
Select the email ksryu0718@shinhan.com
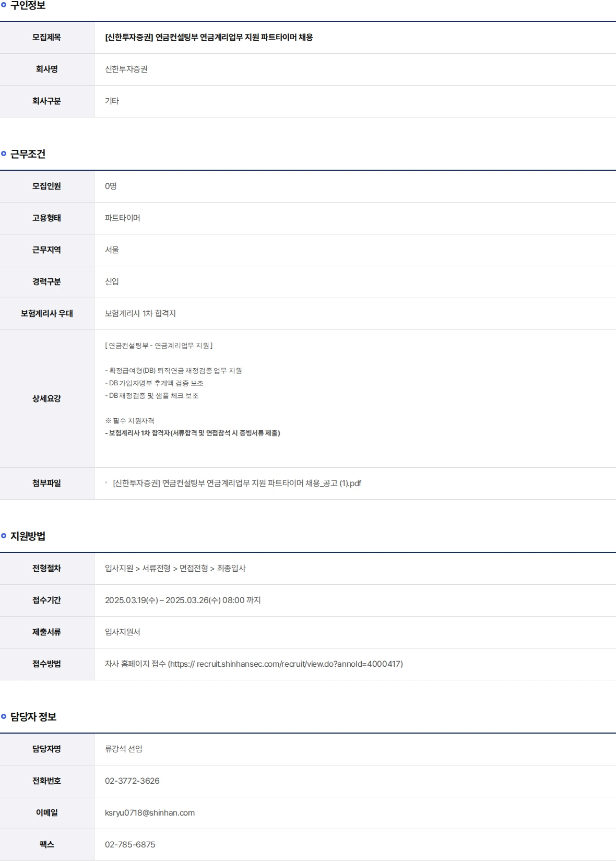pos(150,813)
